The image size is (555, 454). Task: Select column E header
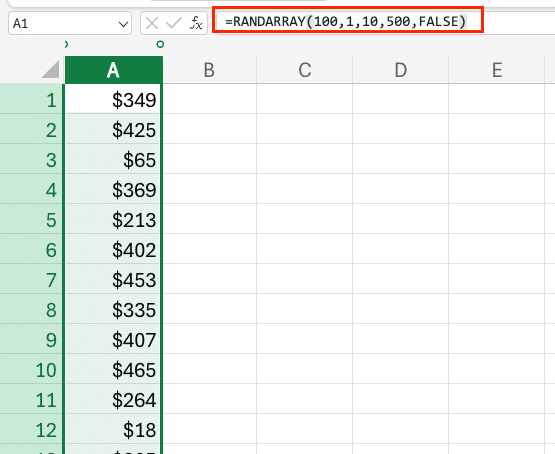click(x=496, y=70)
